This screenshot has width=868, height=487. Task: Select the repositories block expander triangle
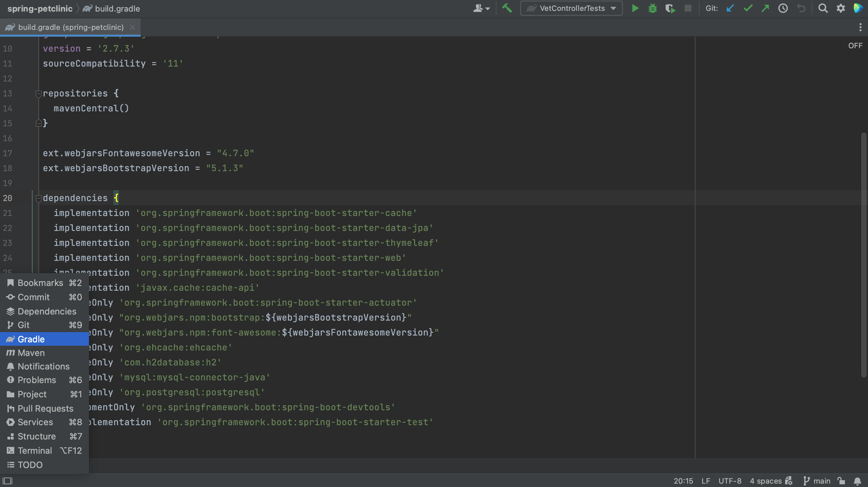click(38, 94)
